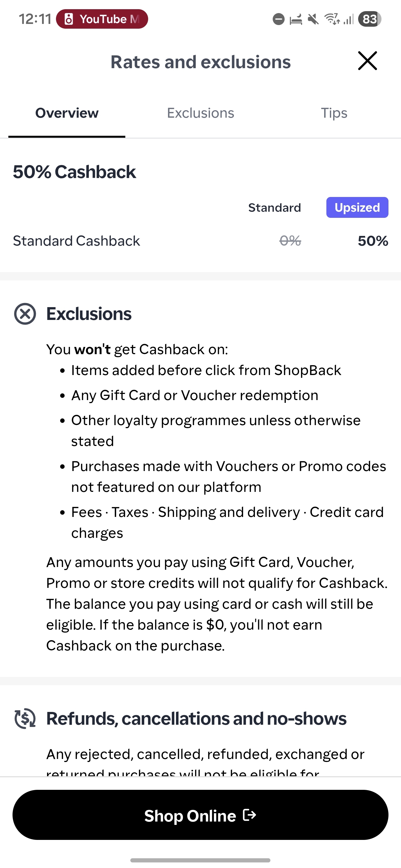Image resolution: width=401 pixels, height=868 pixels.
Task: Tap the Shop Online button
Action: coord(200,815)
